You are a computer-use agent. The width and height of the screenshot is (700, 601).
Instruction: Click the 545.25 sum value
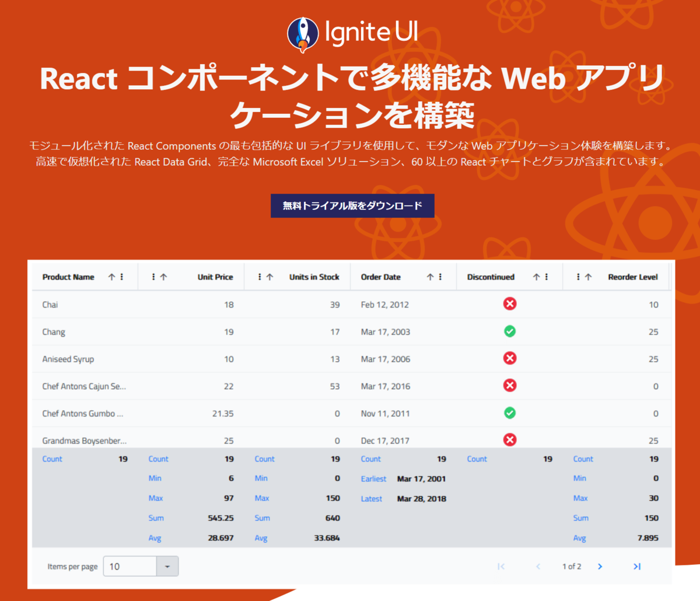pyautogui.click(x=220, y=518)
